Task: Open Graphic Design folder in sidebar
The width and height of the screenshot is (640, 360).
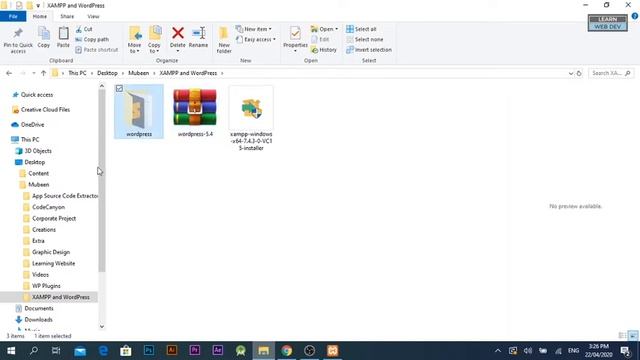Action: (x=51, y=252)
